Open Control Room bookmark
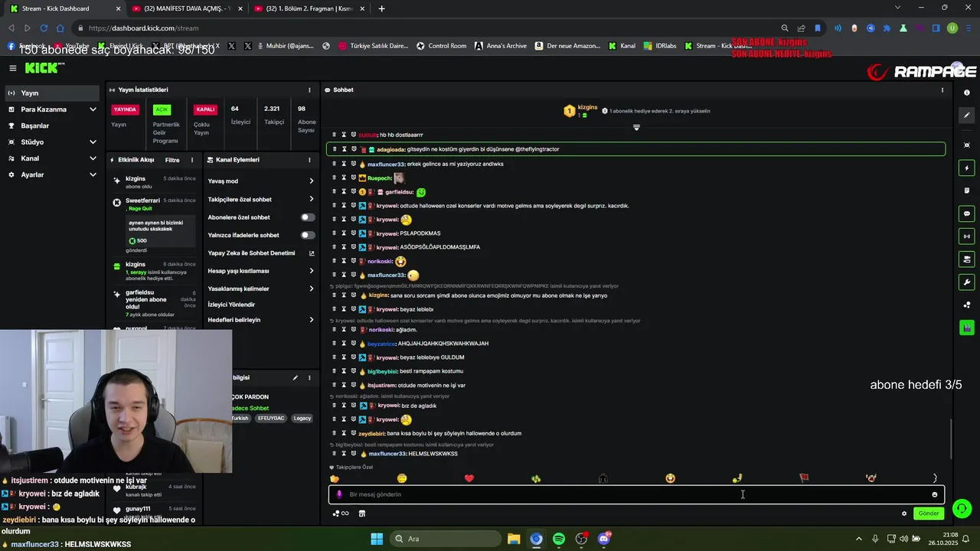The image size is (980, 551). point(441,46)
